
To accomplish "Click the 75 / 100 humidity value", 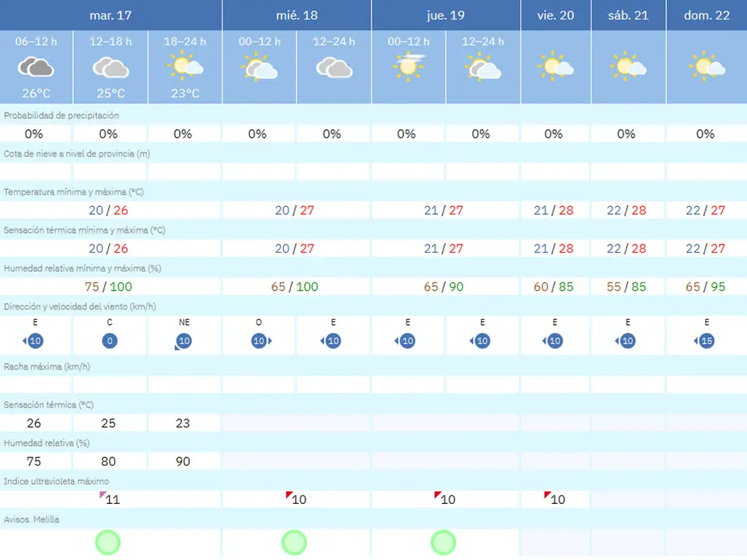I will [108, 287].
